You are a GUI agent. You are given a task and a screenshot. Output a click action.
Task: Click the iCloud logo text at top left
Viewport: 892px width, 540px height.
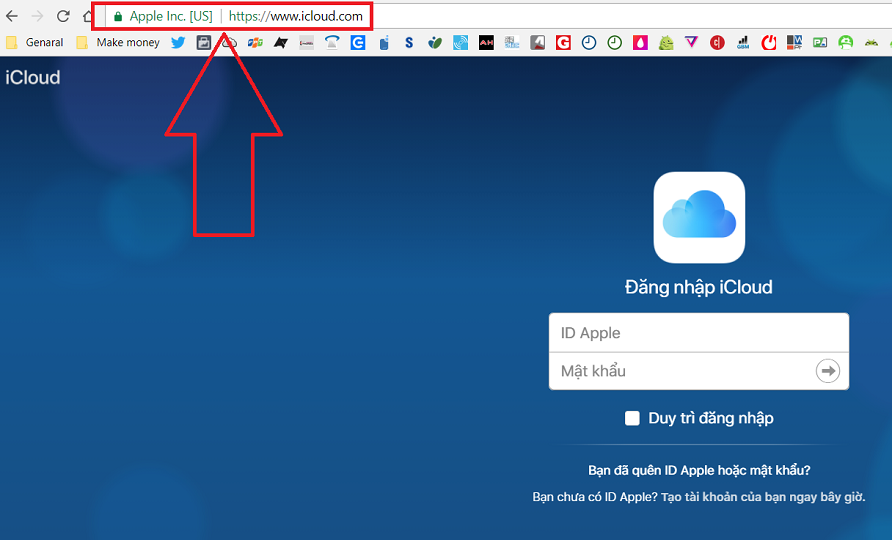tap(32, 77)
